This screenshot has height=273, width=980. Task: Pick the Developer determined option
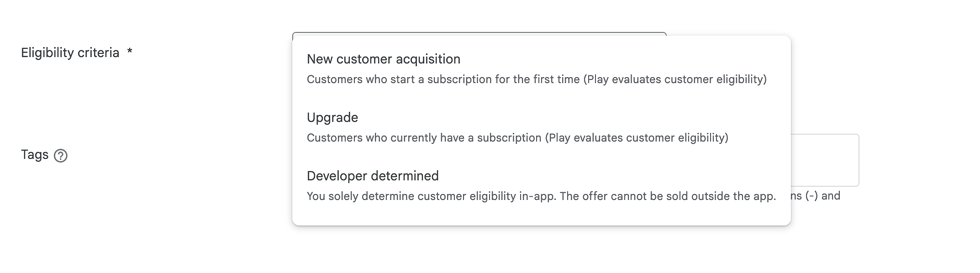(541, 185)
